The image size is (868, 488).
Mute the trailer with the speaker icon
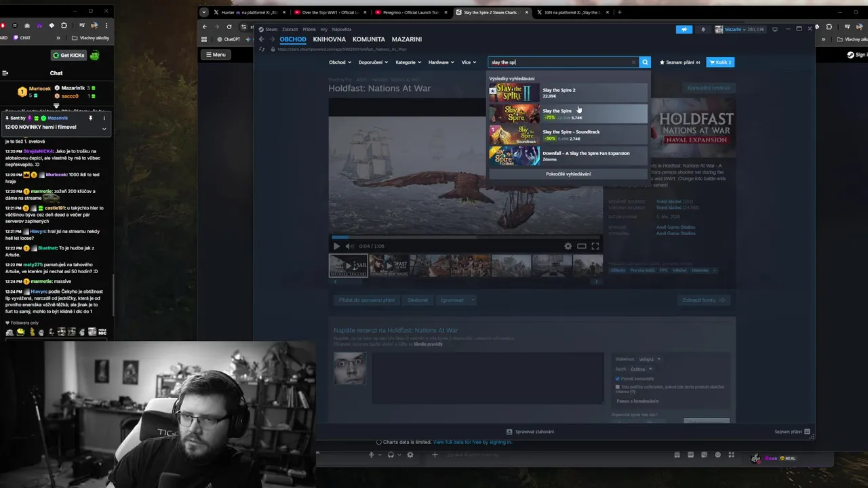349,246
